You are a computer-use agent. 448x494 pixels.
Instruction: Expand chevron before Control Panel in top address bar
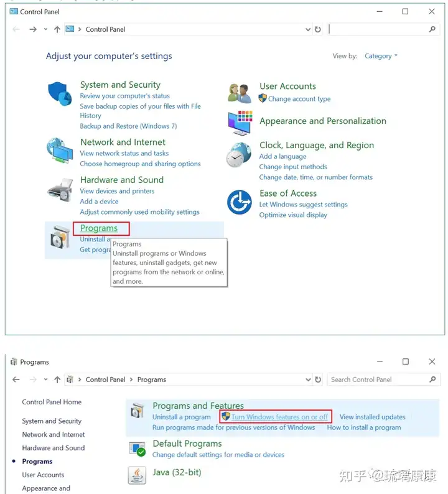[x=80, y=29]
